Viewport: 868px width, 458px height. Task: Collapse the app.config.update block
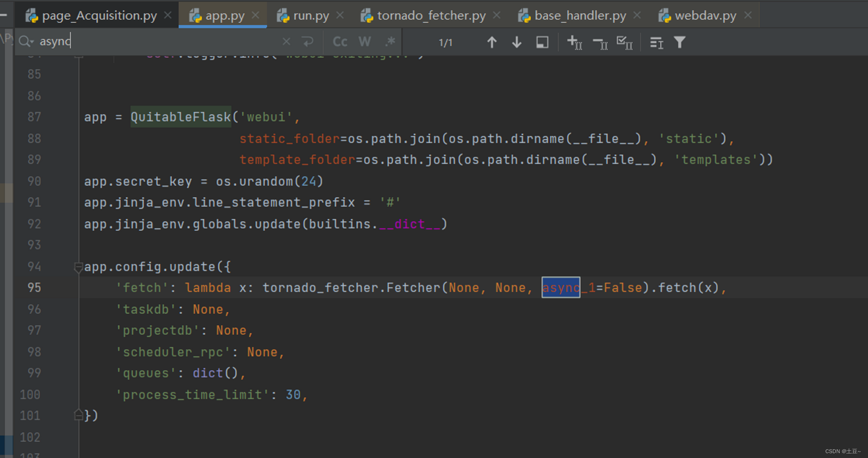coord(79,267)
